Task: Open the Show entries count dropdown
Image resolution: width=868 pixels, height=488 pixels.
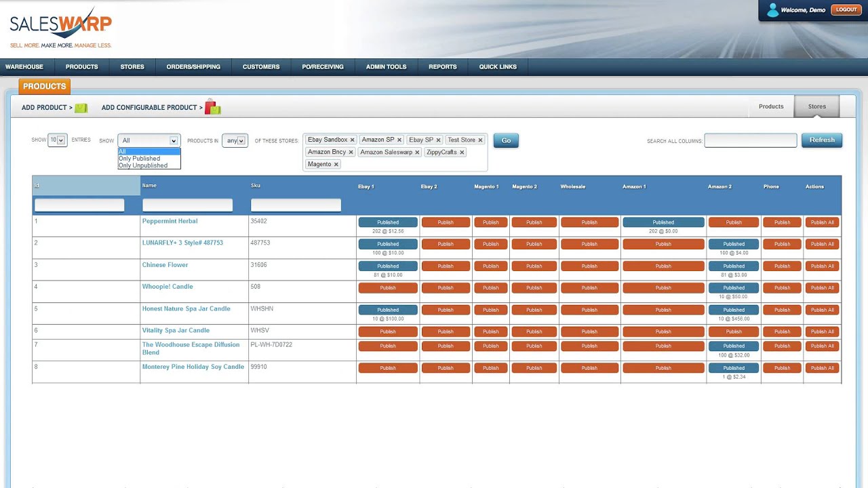Action: pos(58,140)
